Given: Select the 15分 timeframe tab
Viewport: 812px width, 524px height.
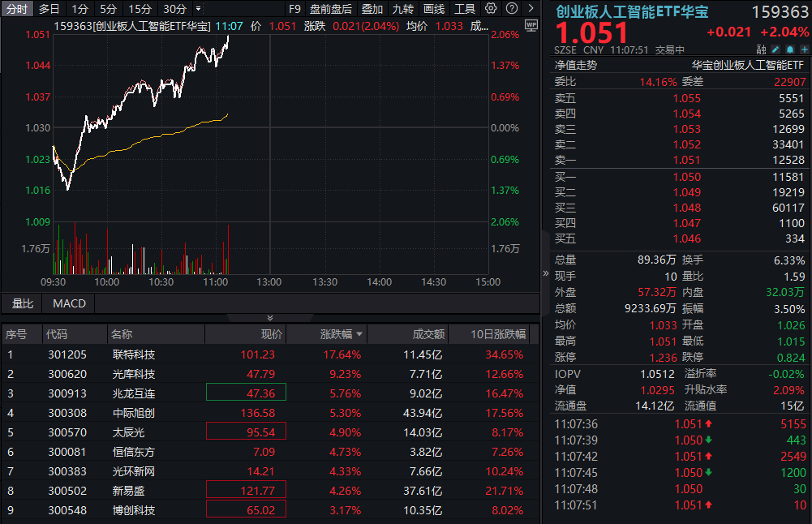Looking at the screenshot, I should tap(140, 9).
